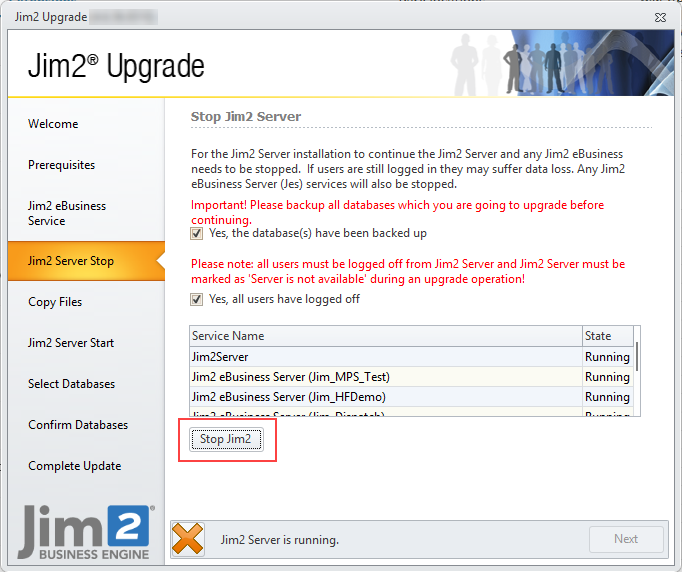Image resolution: width=682 pixels, height=572 pixels.
Task: Click the Jim2 Business Engine logo
Action: (x=86, y=532)
